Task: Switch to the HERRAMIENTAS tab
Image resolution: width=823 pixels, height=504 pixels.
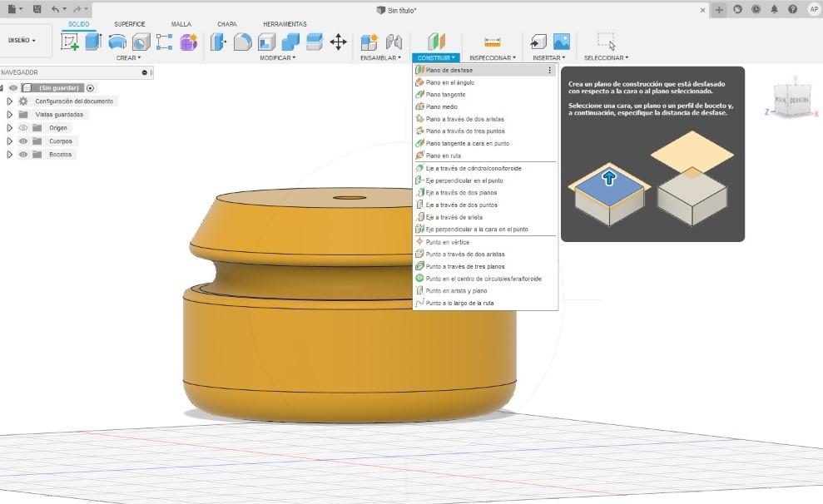Action: click(x=285, y=24)
